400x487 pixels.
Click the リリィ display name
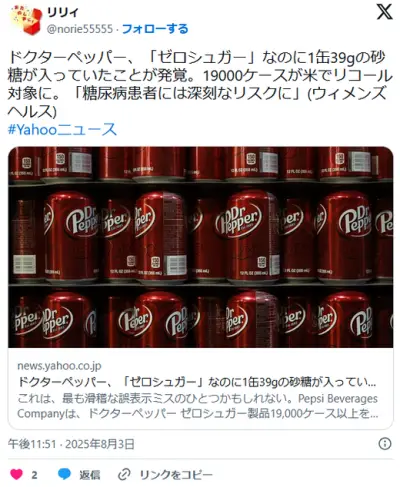[62, 12]
